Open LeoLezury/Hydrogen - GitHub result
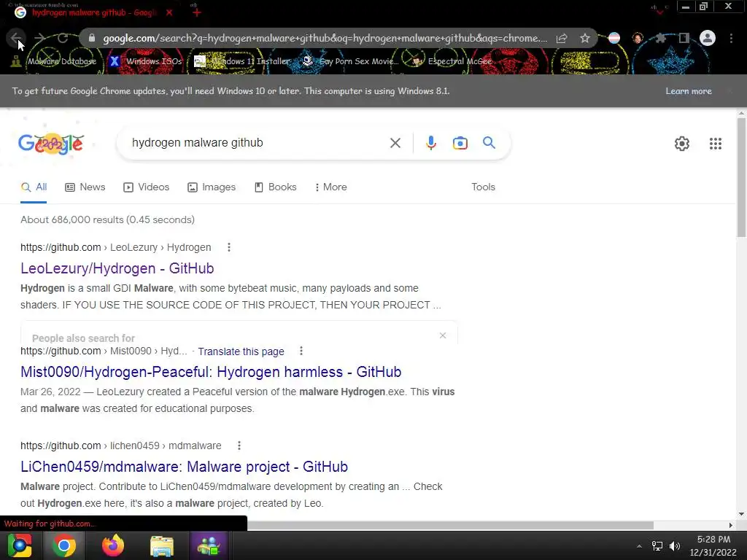This screenshot has width=747, height=560. pos(117,268)
